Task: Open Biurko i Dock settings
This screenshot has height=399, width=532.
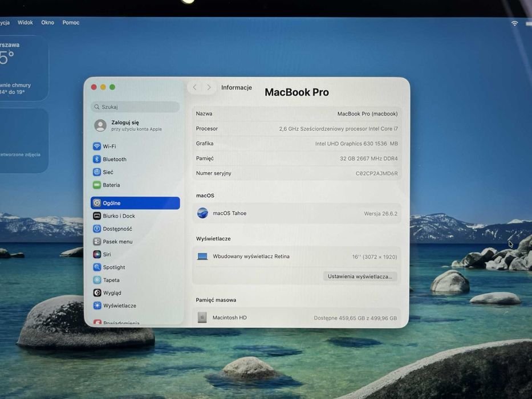Action: tap(119, 216)
